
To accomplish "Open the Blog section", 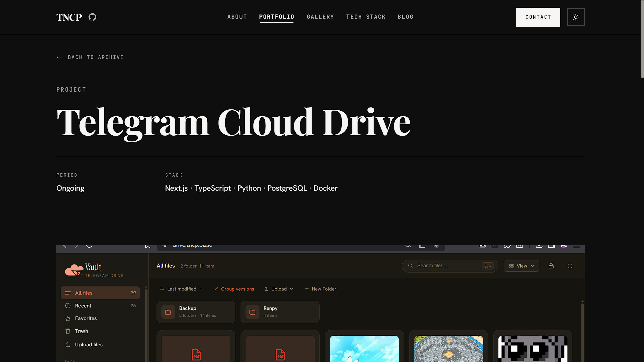I will tap(406, 17).
